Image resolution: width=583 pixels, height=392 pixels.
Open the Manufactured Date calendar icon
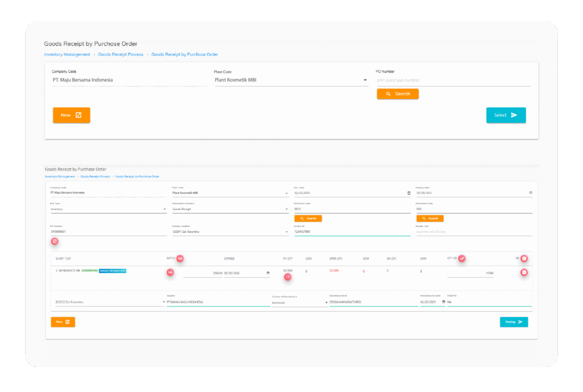coord(444,302)
